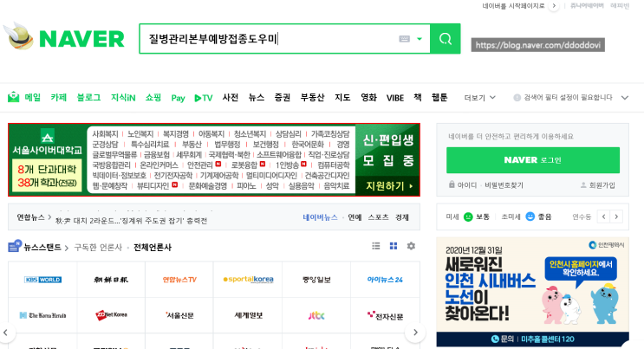This screenshot has width=644, height=349.
Task: Open 뉴스 in navigation bar
Action: pyautogui.click(x=257, y=97)
